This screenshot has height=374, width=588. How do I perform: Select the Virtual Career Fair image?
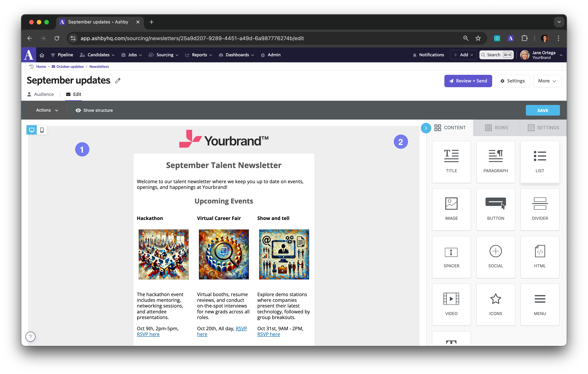[x=224, y=254]
